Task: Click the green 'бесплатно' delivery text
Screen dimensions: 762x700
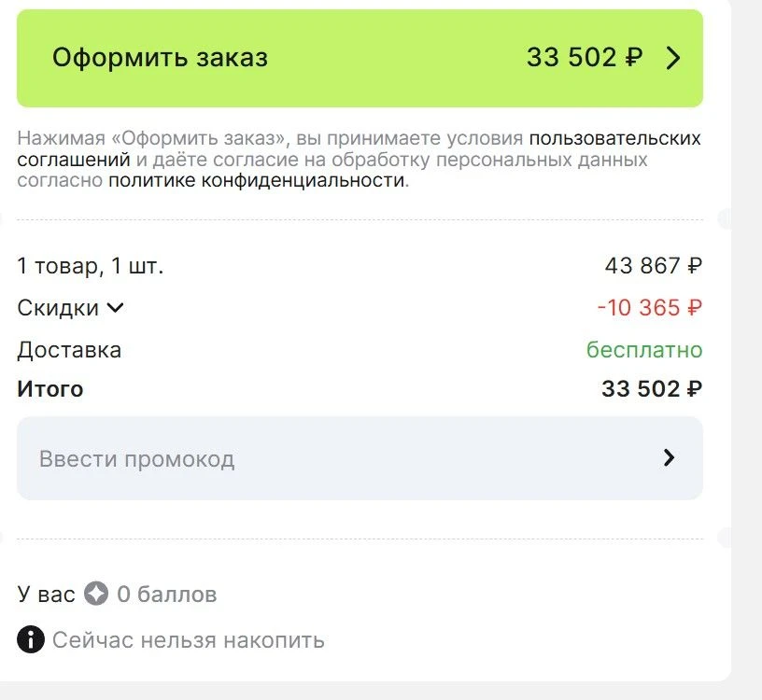Action: (644, 350)
